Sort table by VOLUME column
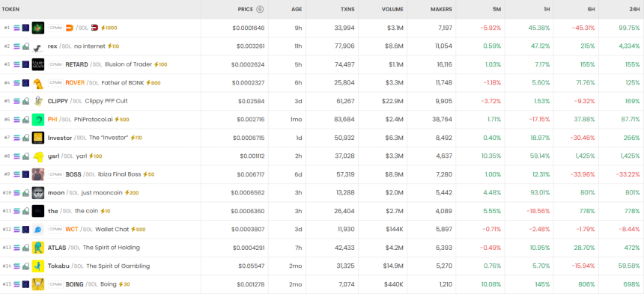Image resolution: width=644 pixels, height=294 pixels. pos(392,9)
